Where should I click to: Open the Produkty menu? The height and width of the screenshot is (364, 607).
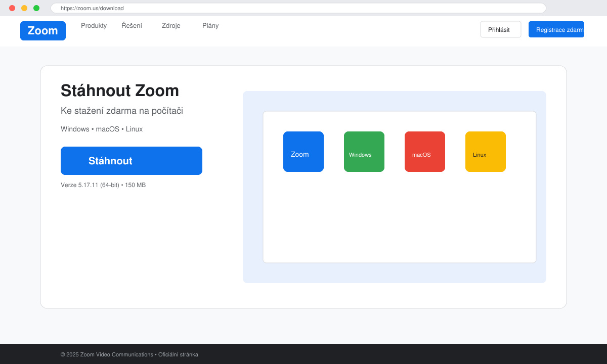(x=94, y=26)
